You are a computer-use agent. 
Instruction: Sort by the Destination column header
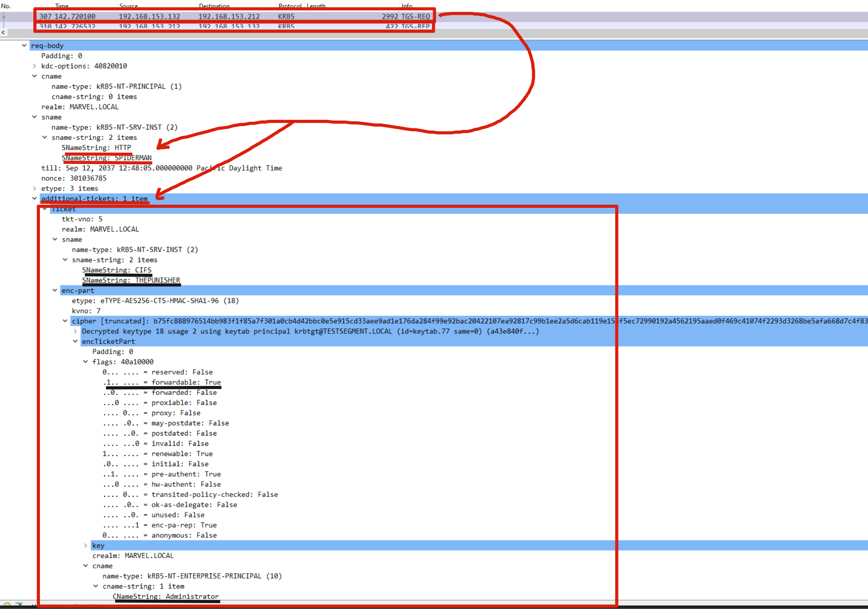point(214,5)
